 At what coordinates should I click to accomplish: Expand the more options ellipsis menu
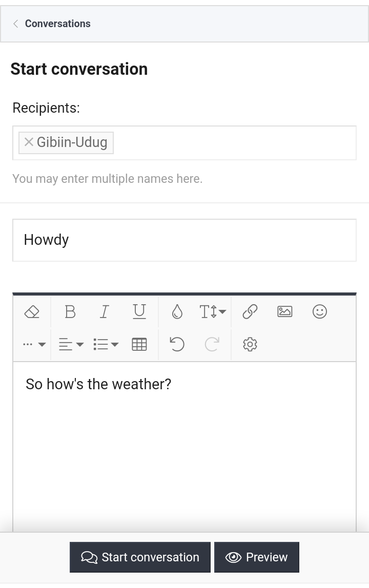[x=34, y=344]
